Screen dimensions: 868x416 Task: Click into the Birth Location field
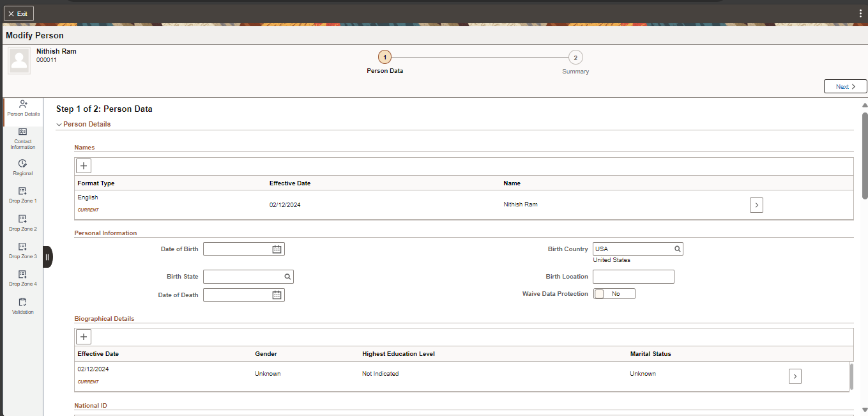tap(633, 277)
